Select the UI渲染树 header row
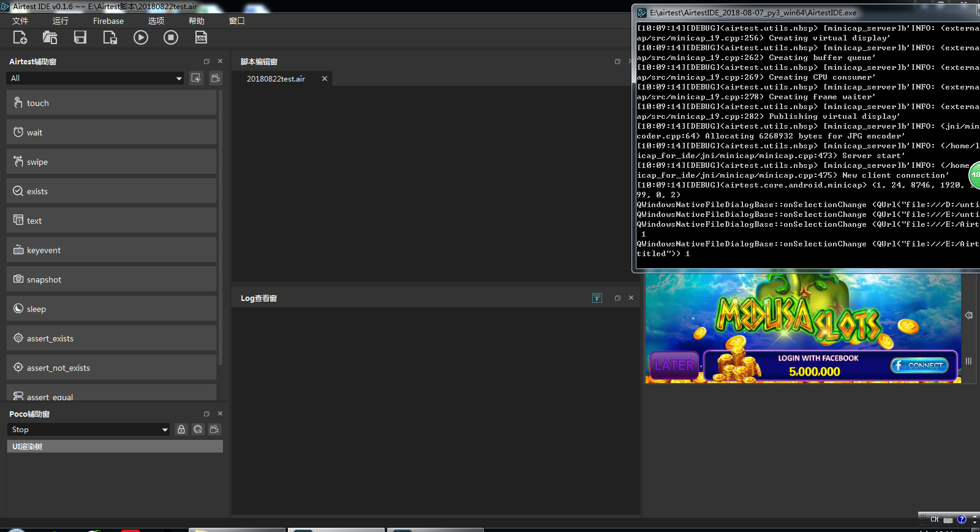The height and width of the screenshot is (532, 980). 115,446
